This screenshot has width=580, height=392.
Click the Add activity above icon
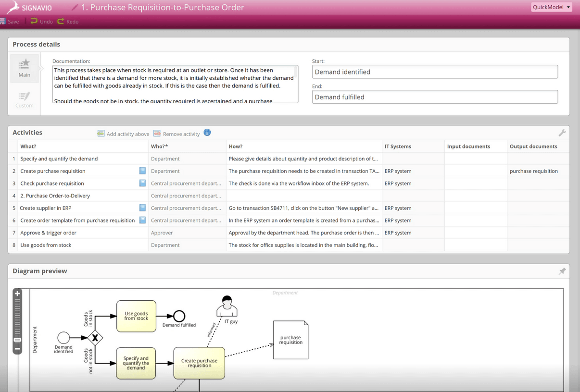coord(101,134)
